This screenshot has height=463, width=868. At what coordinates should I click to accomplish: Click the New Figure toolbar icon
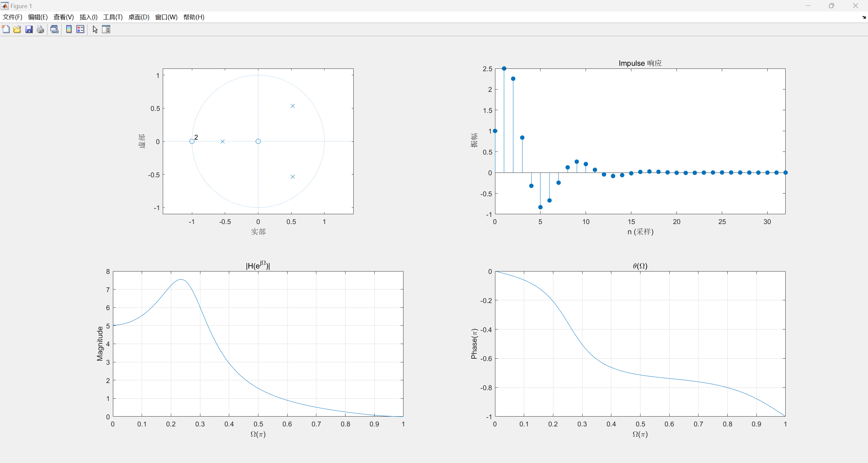(6, 29)
